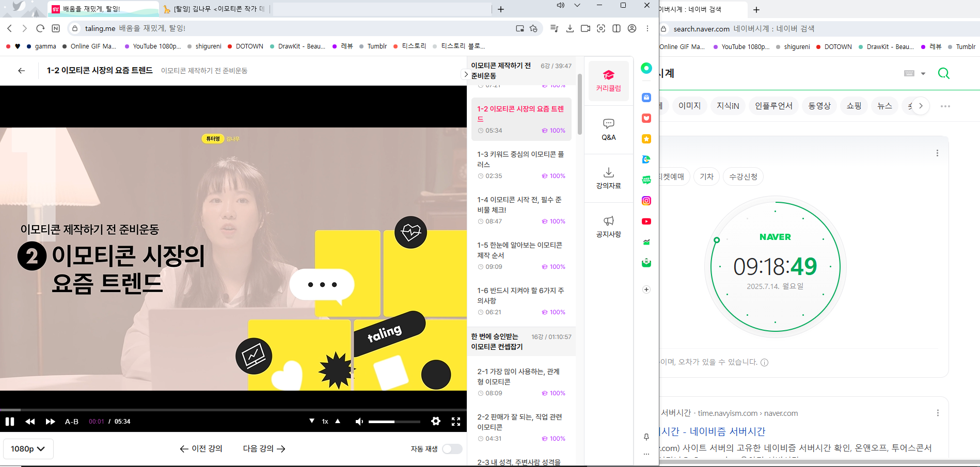Screen dimensions: 980x467
Task: Select lecture 2-1 관계형 이모티콘
Action: coord(521,382)
